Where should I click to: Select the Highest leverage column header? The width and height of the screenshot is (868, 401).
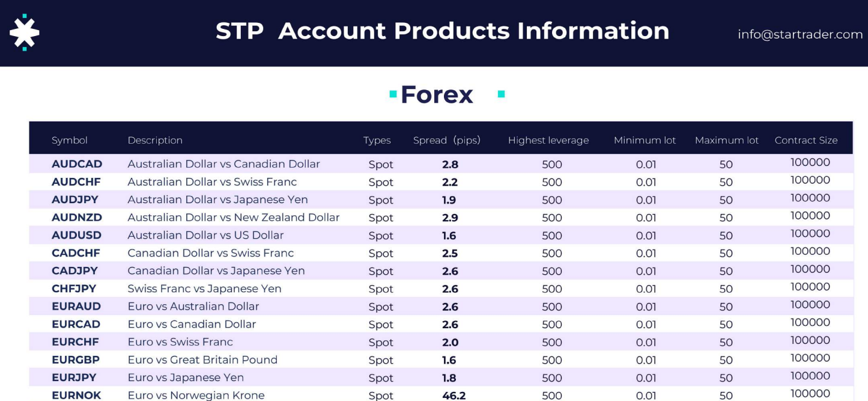click(548, 140)
